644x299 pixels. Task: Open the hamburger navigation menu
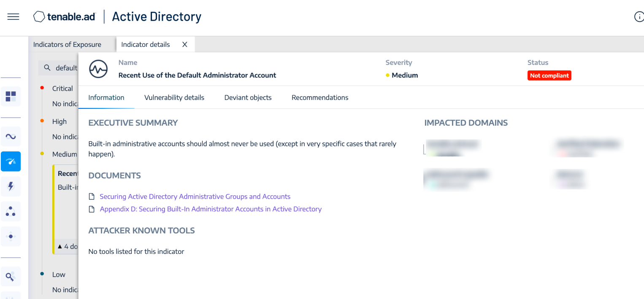click(x=13, y=17)
